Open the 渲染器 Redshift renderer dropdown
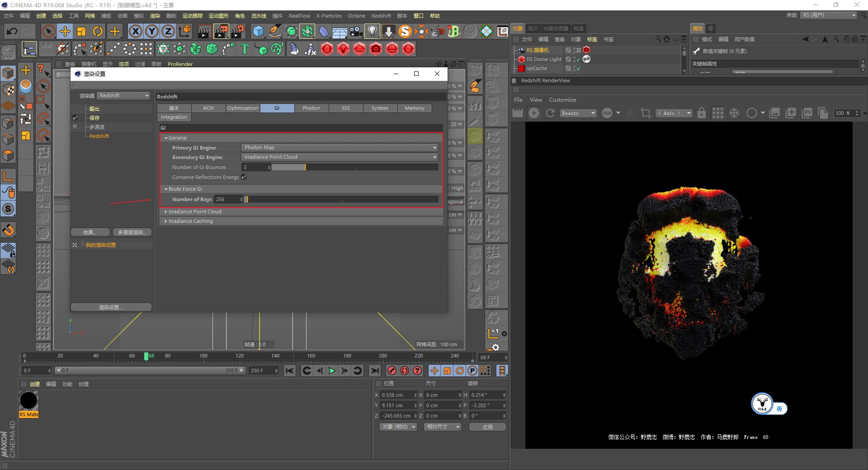The height and width of the screenshot is (470, 868). tap(124, 96)
